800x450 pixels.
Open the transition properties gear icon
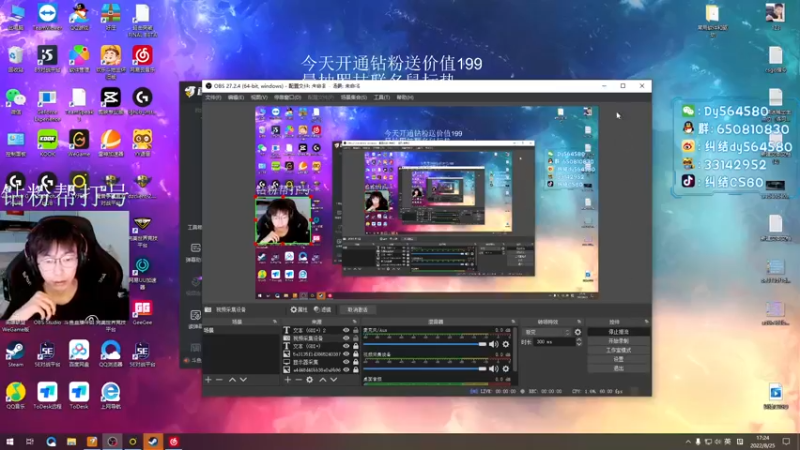click(578, 332)
